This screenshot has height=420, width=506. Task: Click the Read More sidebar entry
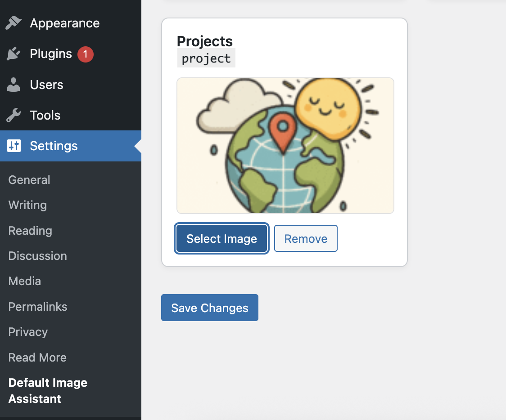[37, 357]
